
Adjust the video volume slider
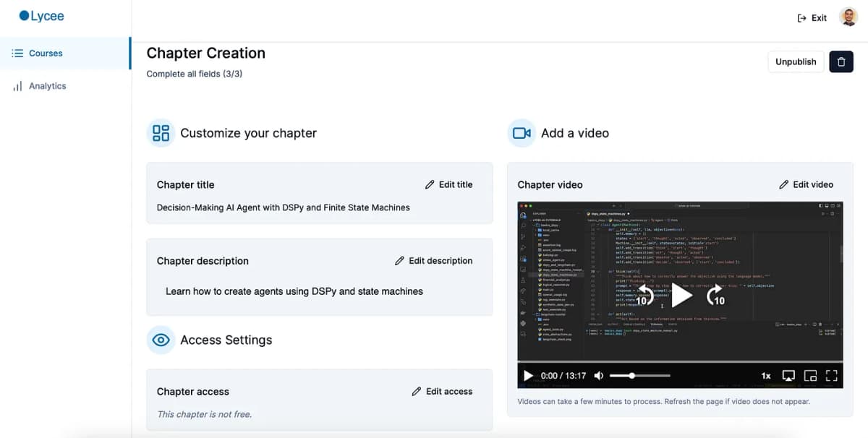click(640, 376)
